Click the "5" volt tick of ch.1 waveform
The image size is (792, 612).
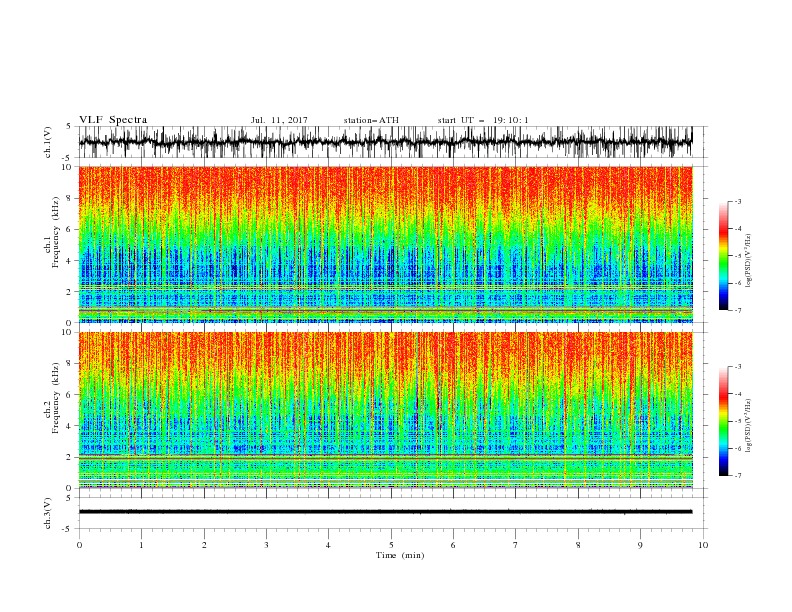69,126
